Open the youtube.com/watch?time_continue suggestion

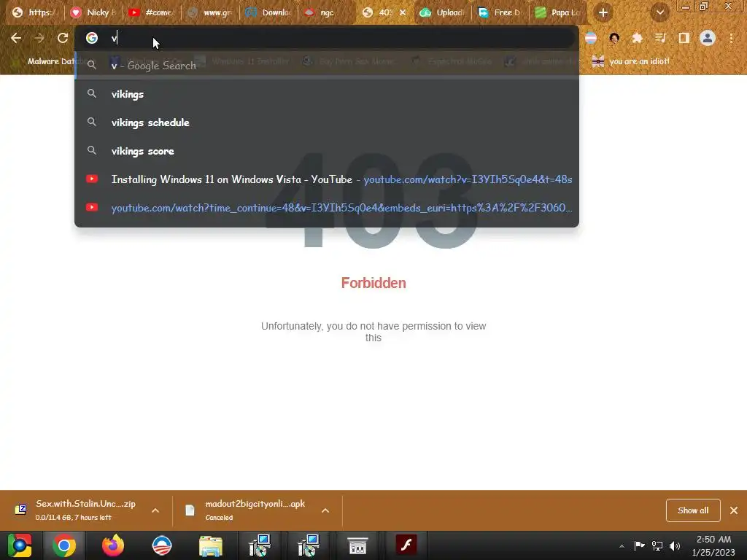(327, 208)
